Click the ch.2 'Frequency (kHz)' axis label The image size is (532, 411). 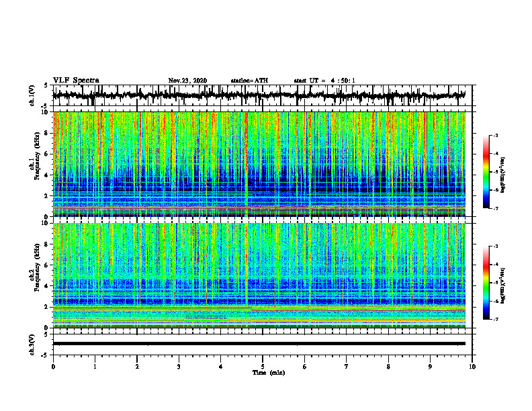click(36, 267)
